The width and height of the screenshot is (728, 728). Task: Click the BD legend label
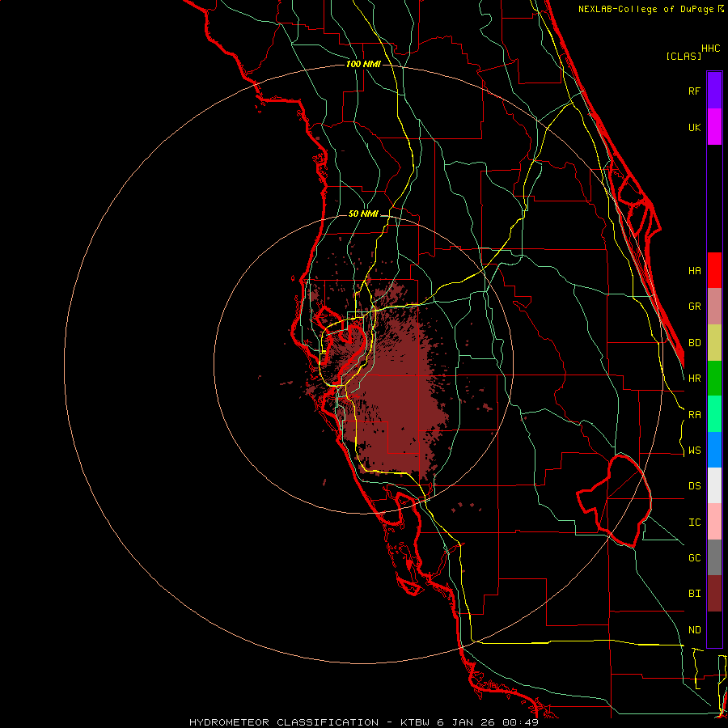(694, 343)
